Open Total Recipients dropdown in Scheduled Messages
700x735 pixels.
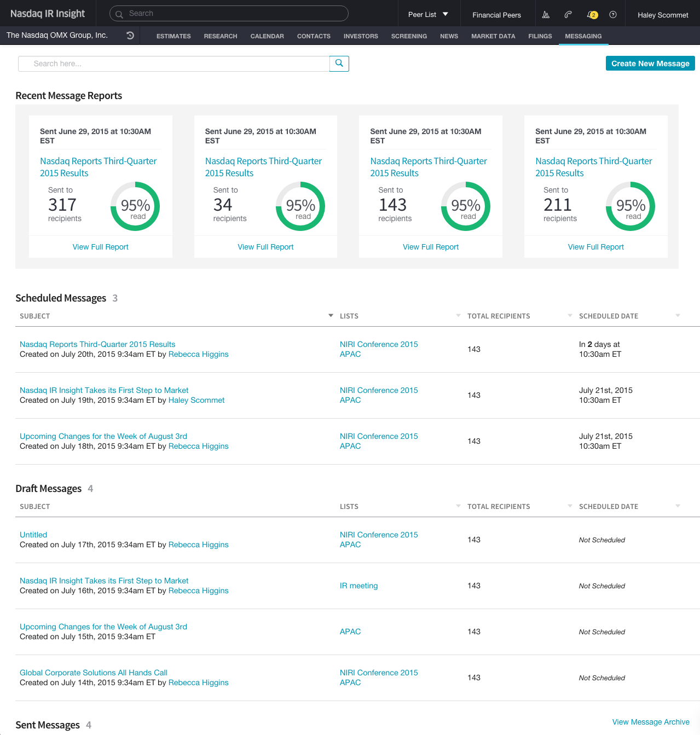pos(570,316)
